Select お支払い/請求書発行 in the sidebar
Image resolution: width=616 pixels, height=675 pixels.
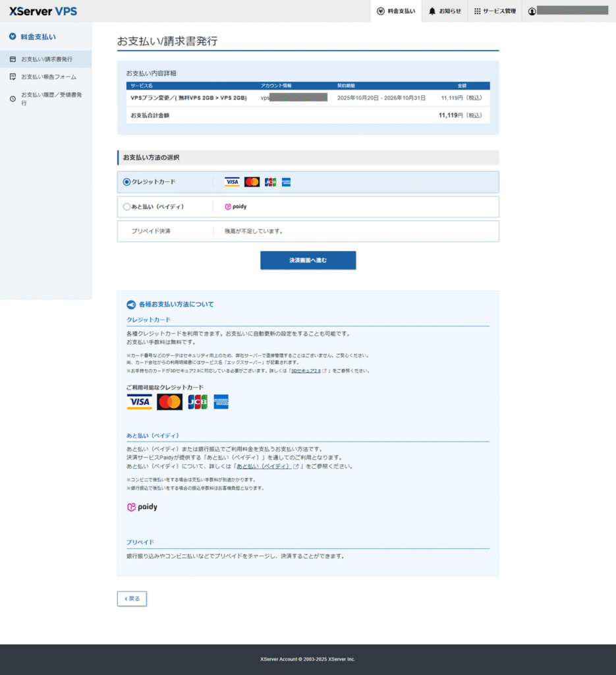coord(46,59)
